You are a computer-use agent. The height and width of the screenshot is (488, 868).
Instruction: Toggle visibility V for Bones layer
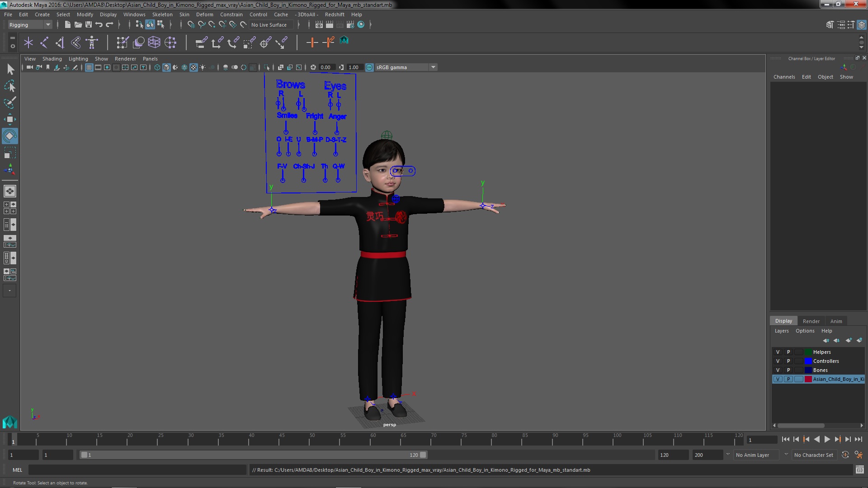778,370
